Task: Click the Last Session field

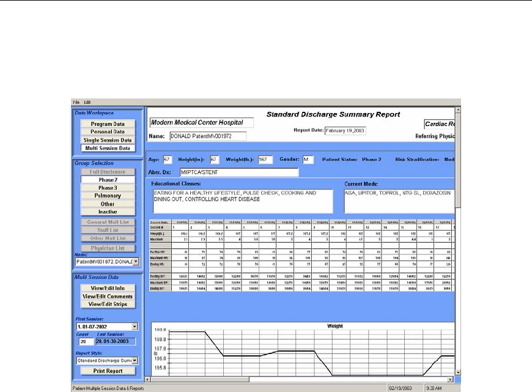Action: (x=116, y=341)
